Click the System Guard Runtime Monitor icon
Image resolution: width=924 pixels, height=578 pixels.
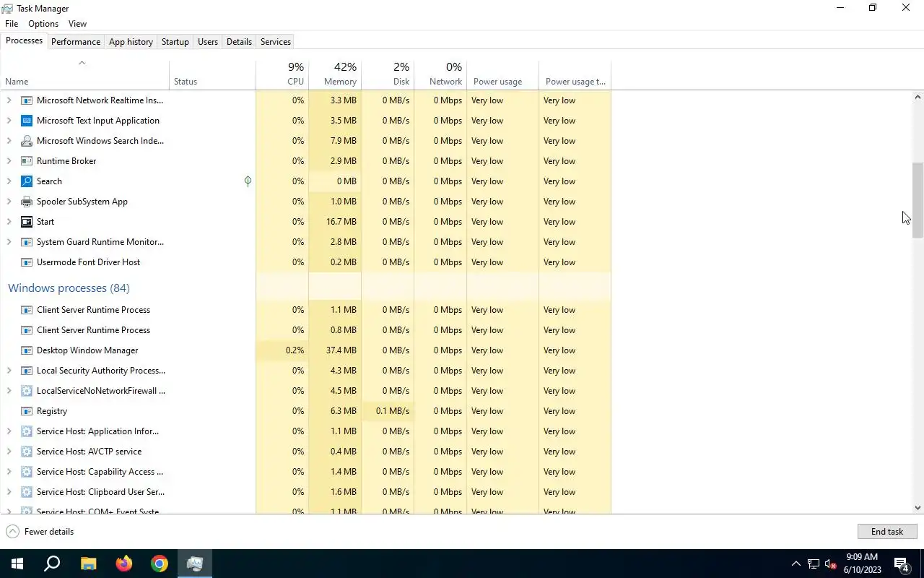[x=27, y=242]
